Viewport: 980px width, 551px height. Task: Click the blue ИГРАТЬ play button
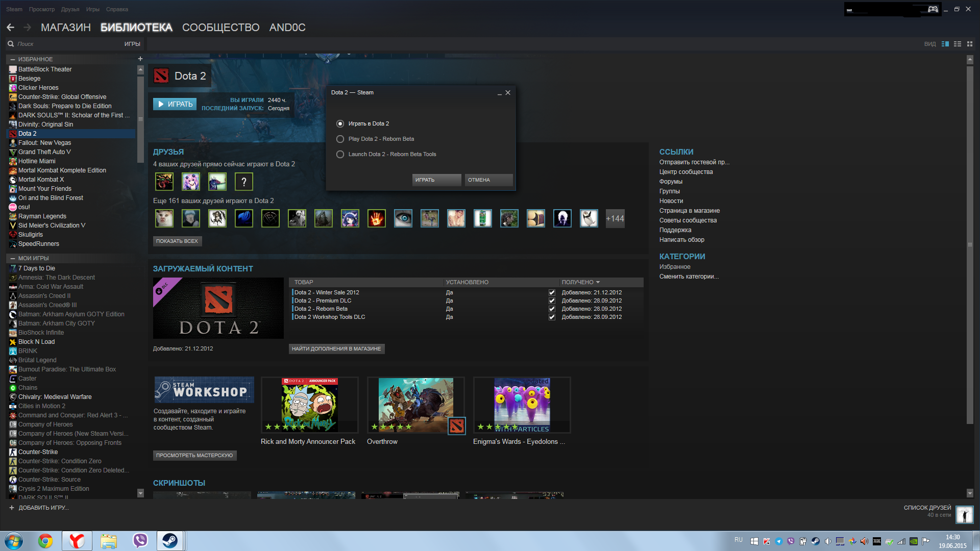[x=175, y=104]
